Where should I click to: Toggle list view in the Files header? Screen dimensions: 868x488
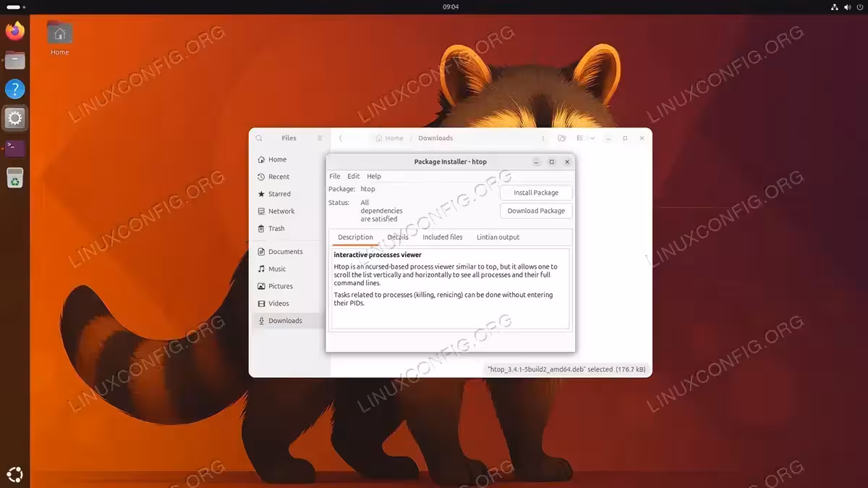click(580, 138)
